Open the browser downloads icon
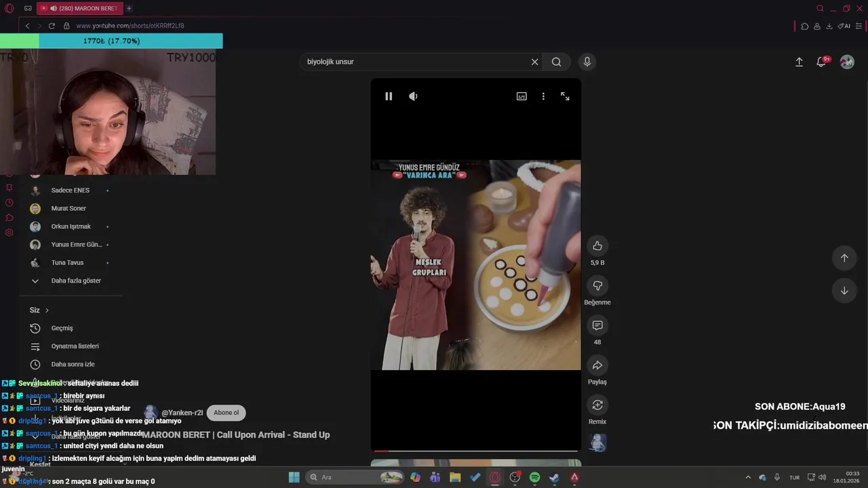This screenshot has height=488, width=868. 830,26
